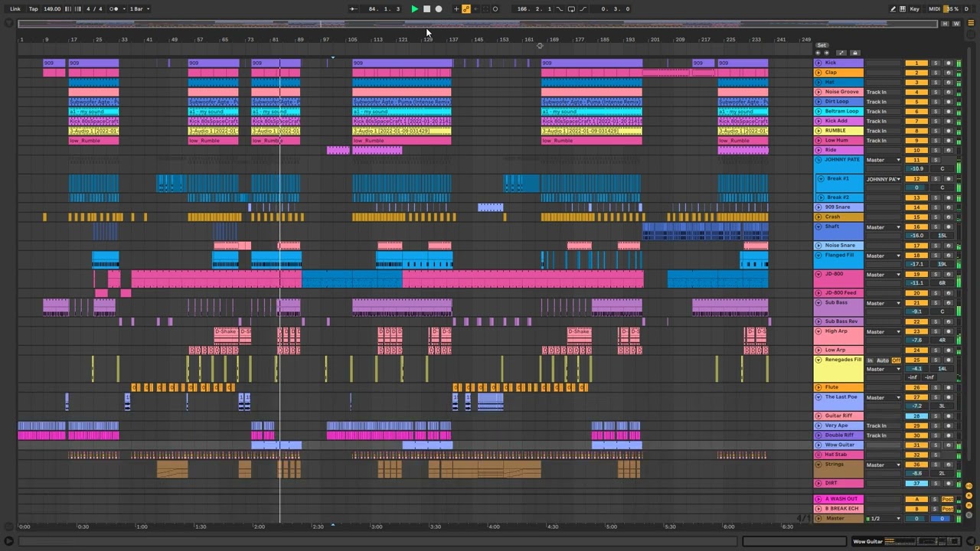The height and width of the screenshot is (551, 980).
Task: Jump to previous locator arrow
Action: pyautogui.click(x=818, y=53)
